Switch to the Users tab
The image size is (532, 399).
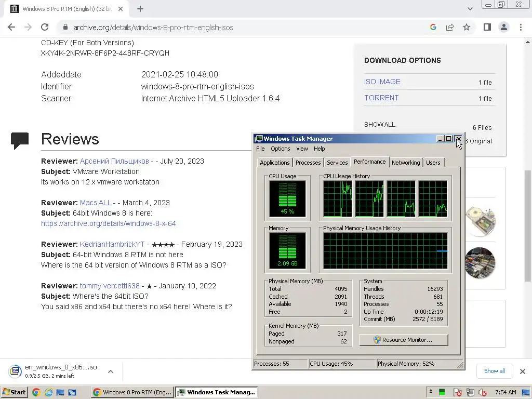pos(433,163)
